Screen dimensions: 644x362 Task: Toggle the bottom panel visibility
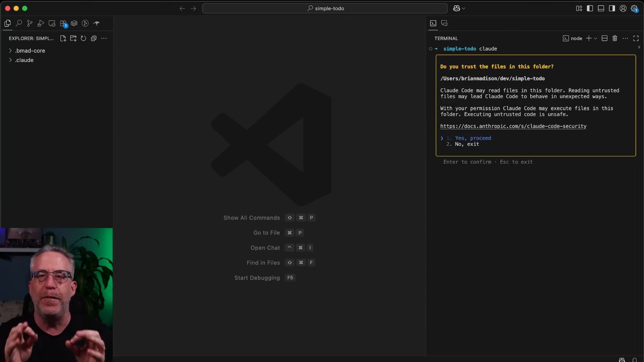click(x=601, y=8)
